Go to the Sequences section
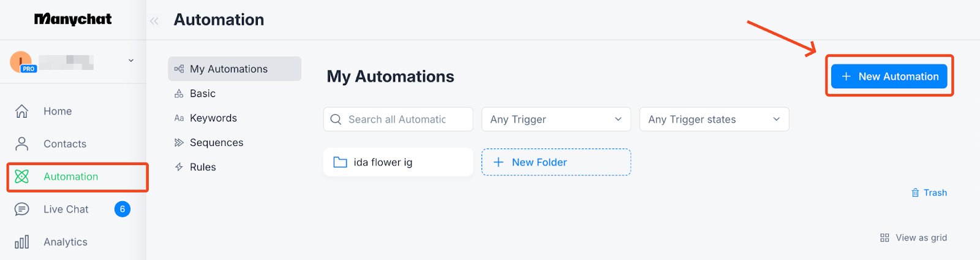 point(216,142)
